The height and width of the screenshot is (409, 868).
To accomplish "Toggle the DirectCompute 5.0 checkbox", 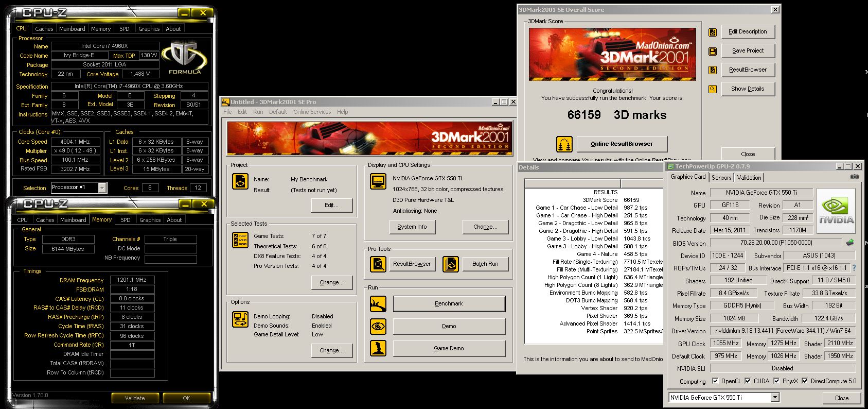I will point(805,381).
